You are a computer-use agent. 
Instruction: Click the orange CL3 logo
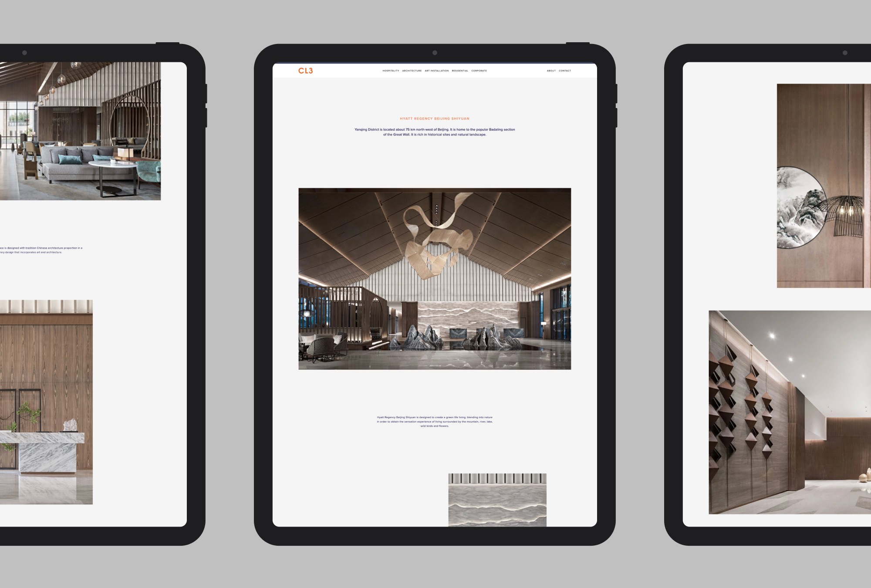pos(305,71)
